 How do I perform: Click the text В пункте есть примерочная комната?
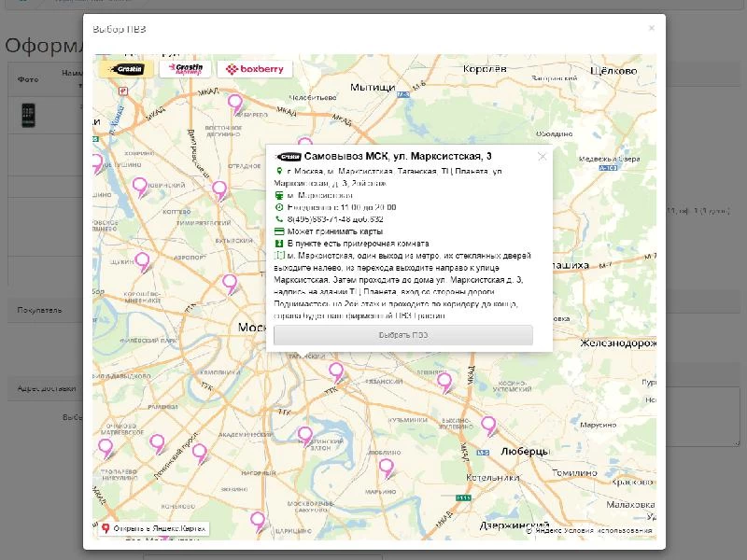(x=358, y=244)
